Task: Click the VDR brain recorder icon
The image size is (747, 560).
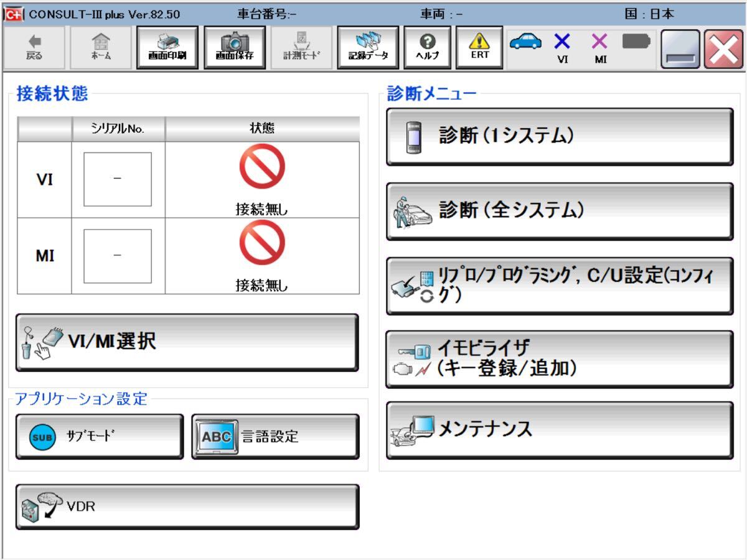Action: (x=42, y=506)
